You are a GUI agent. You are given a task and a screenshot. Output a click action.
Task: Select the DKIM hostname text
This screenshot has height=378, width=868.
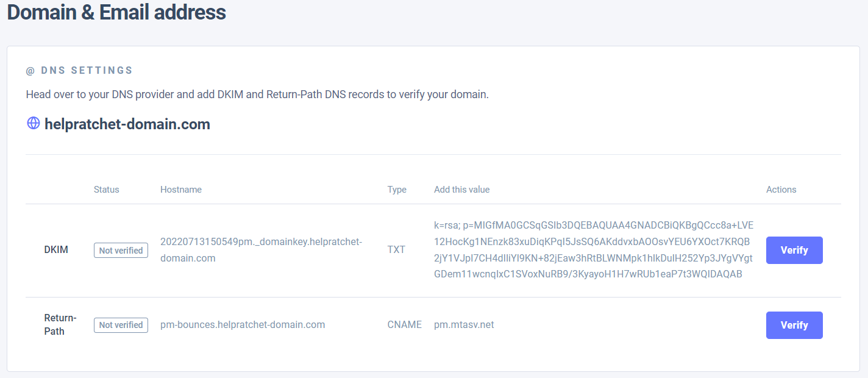coord(261,250)
